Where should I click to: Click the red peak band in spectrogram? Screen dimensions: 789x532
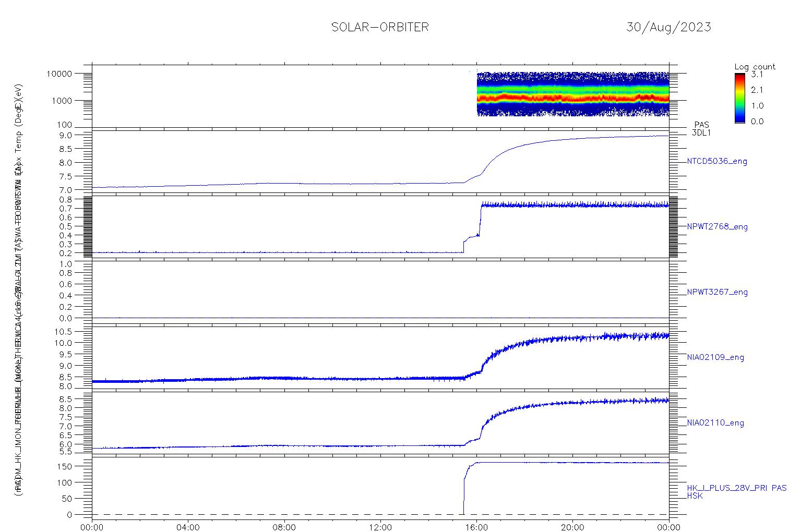(572, 98)
